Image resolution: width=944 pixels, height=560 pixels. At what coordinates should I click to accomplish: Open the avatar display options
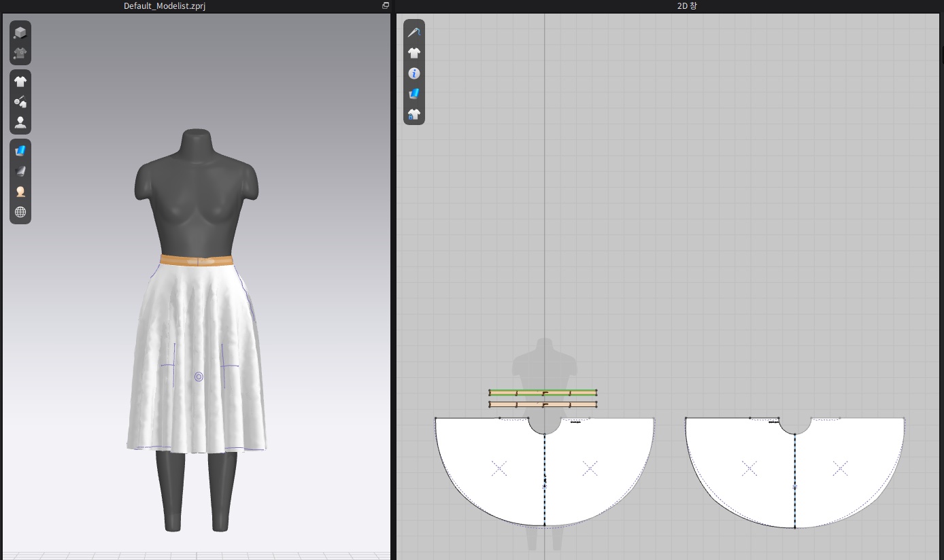pyautogui.click(x=20, y=122)
